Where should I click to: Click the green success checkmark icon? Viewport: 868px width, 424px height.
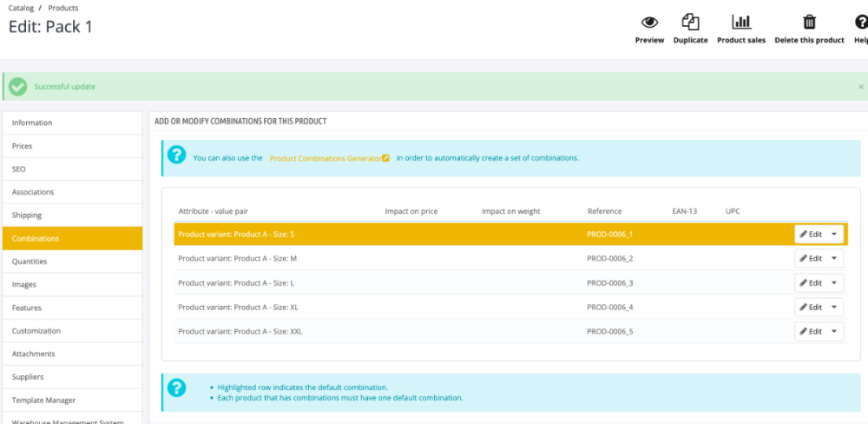coord(17,87)
